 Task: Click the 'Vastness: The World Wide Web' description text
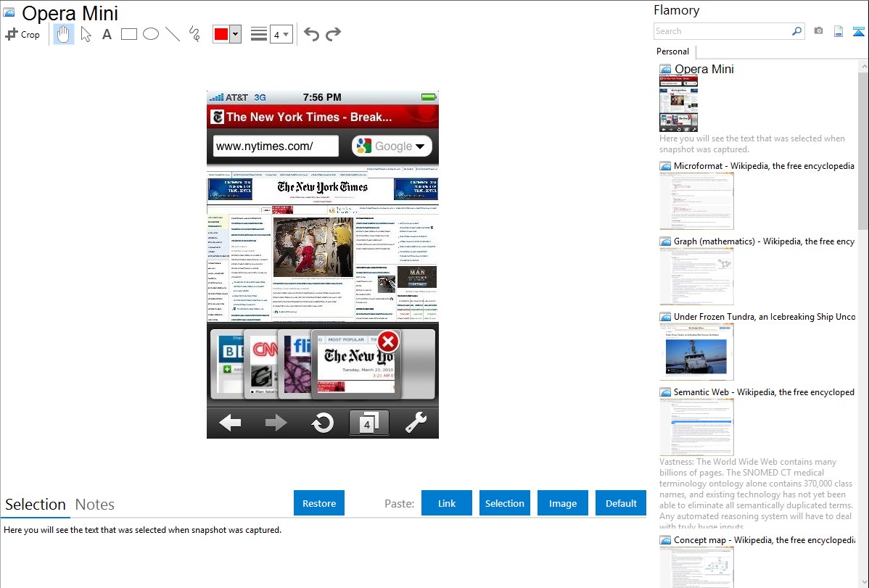[756, 494]
